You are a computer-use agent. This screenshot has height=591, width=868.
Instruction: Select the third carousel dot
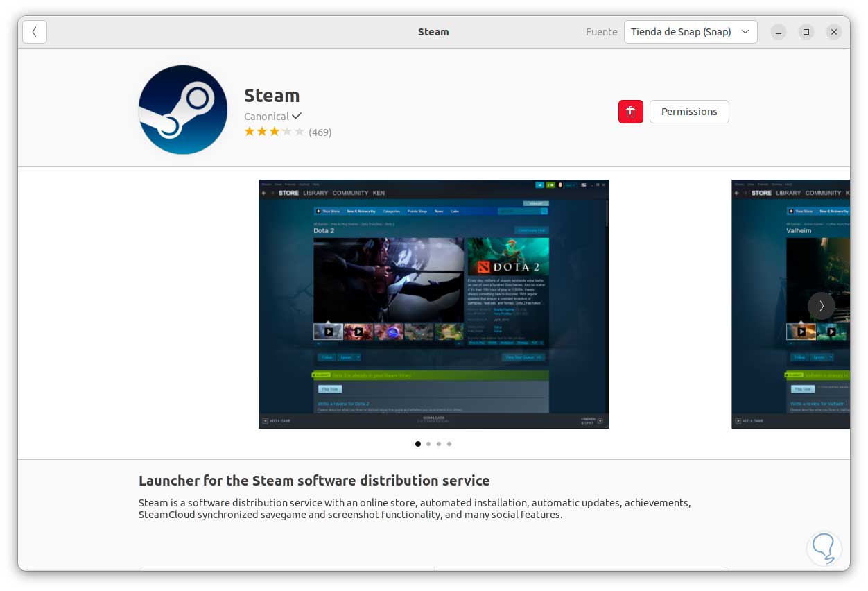click(x=439, y=444)
